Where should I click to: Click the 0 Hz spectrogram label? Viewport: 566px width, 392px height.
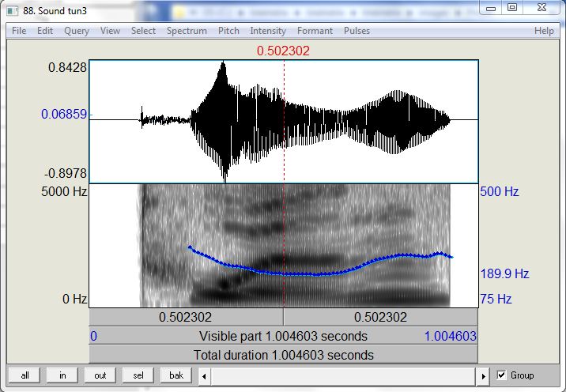coord(75,299)
